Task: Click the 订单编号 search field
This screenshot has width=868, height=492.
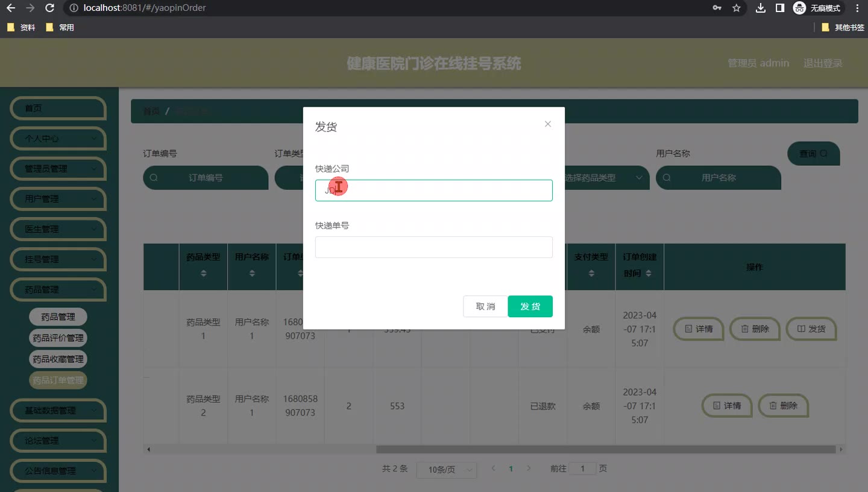Action: pos(206,178)
